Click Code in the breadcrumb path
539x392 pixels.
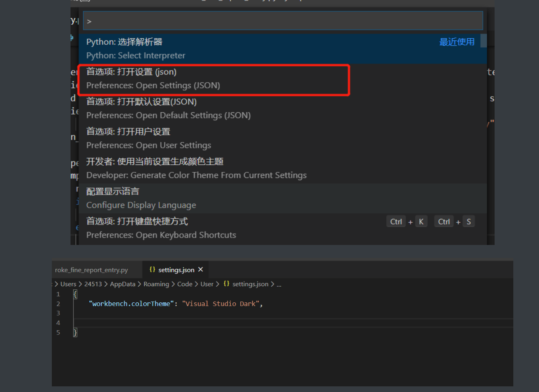coord(185,284)
